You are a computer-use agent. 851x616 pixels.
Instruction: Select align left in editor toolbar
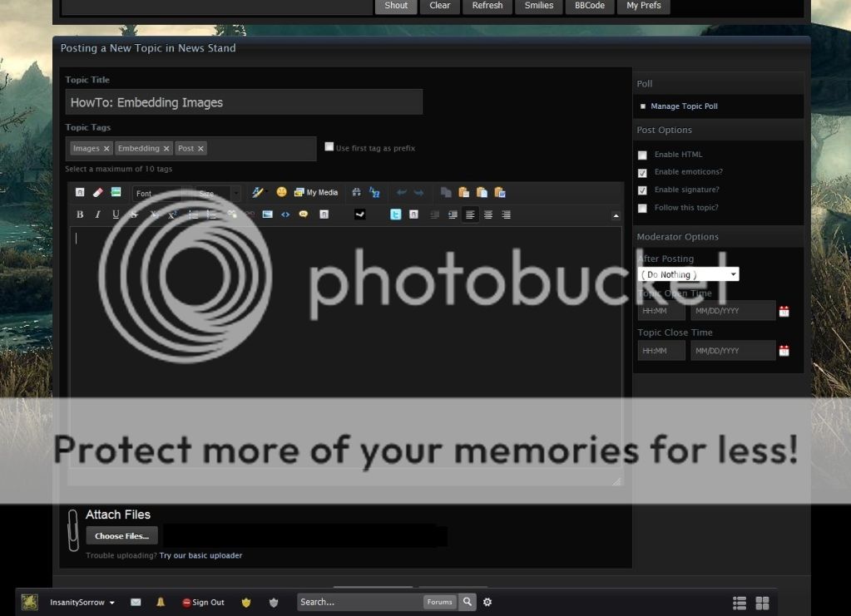coord(470,214)
